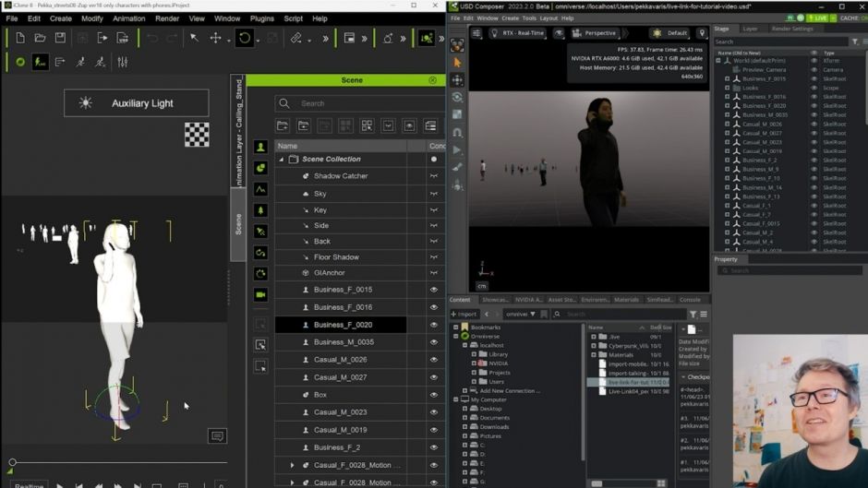
Task: Open the RTX - Real-Time renderer dropdown
Action: coord(518,33)
